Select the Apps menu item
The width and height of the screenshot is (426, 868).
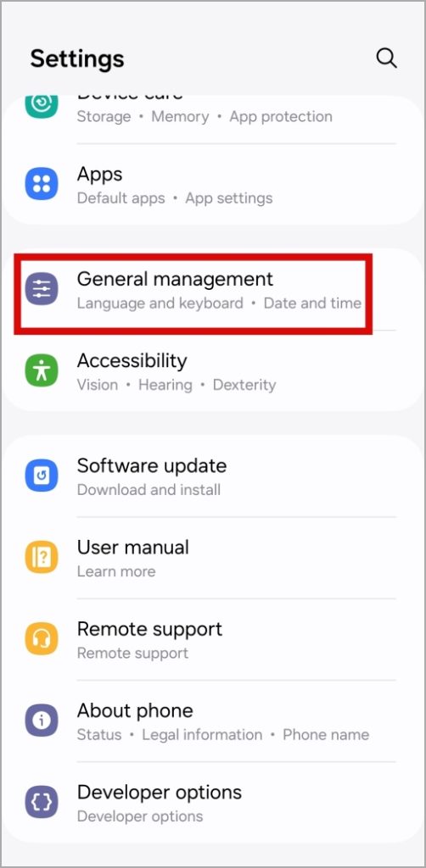coord(213,184)
